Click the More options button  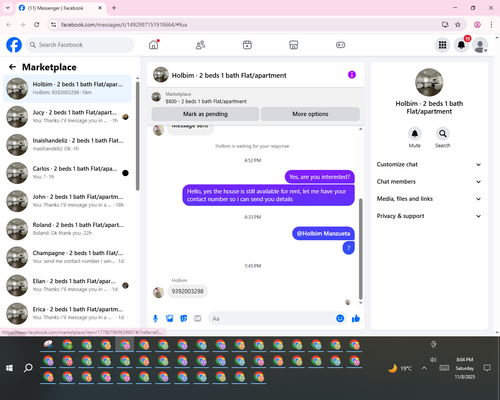tap(310, 114)
